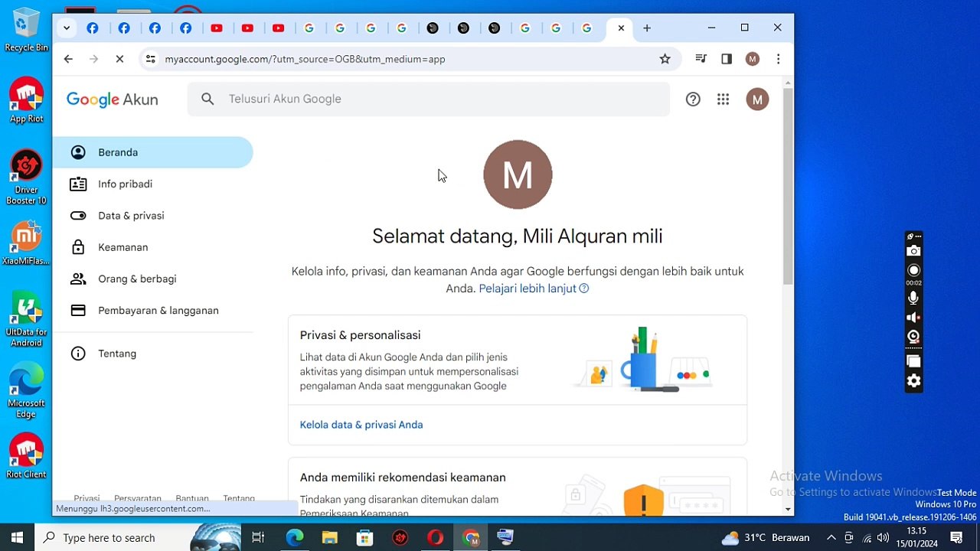
Task: Select the Driver Booster 10 desktop shortcut
Action: [x=26, y=178]
